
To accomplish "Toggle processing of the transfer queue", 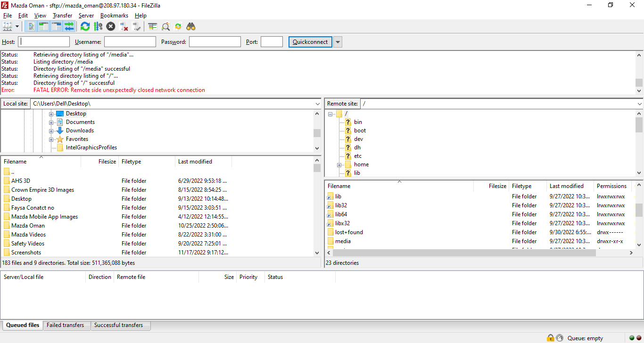I will point(98,26).
